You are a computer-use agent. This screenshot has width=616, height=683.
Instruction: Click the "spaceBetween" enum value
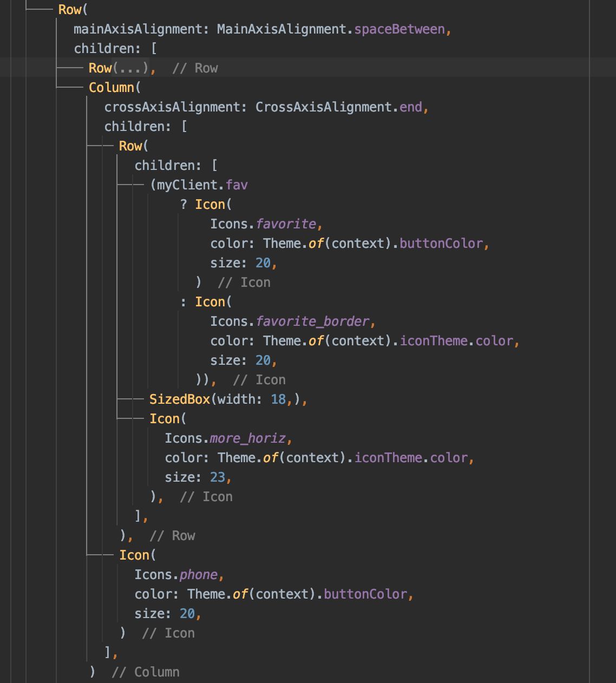(399, 29)
